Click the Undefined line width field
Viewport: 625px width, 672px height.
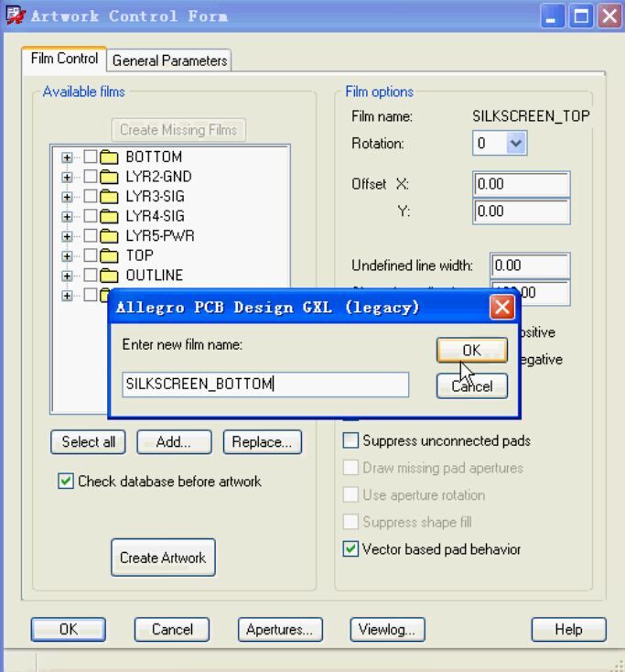[530, 266]
